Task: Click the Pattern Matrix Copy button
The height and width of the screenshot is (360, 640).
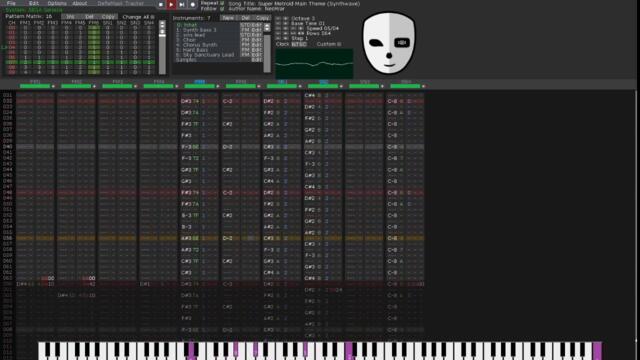Action: click(x=109, y=17)
